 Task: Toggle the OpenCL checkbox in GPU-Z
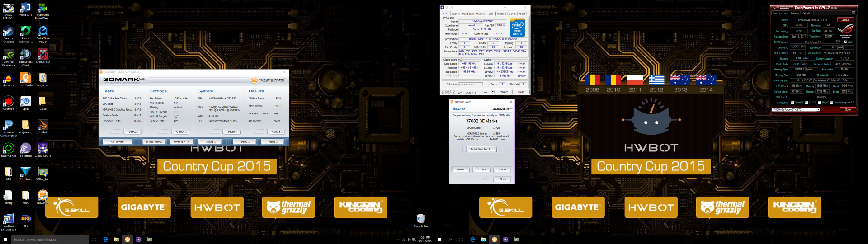click(x=792, y=103)
